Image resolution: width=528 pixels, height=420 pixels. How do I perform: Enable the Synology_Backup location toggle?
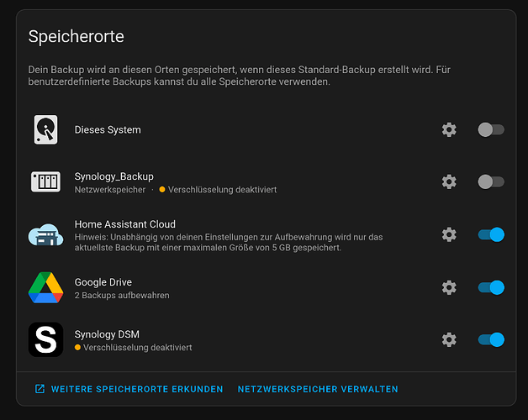point(491,181)
